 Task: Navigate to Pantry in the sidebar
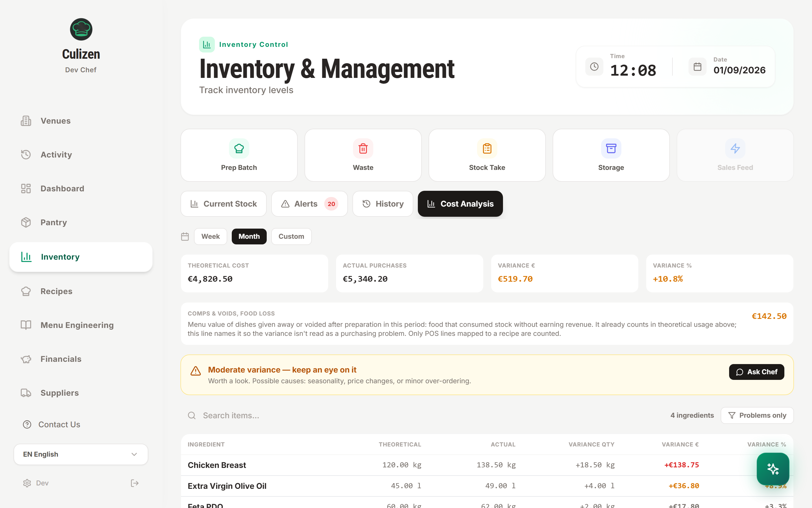coord(81,222)
